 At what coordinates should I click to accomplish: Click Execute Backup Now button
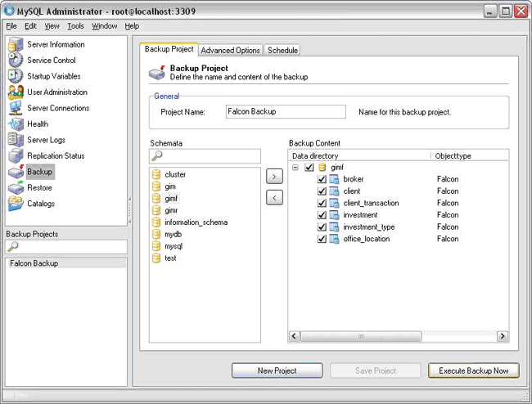coord(474,370)
